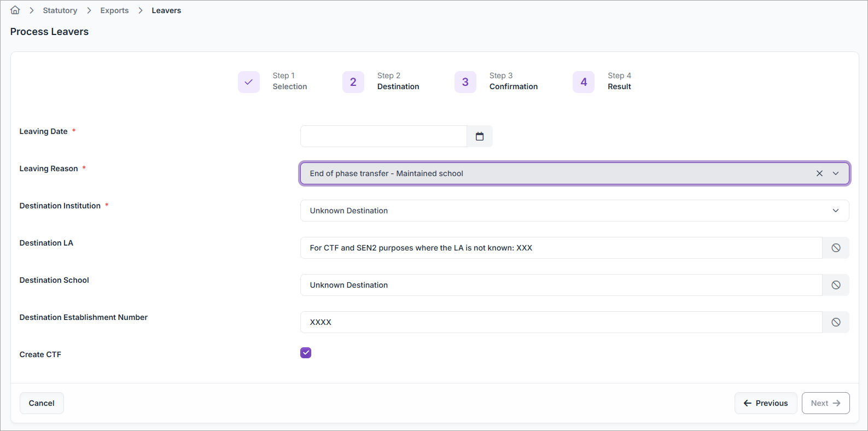The image size is (868, 431).
Task: Navigate to Statutory breadcrumb
Action: (60, 10)
